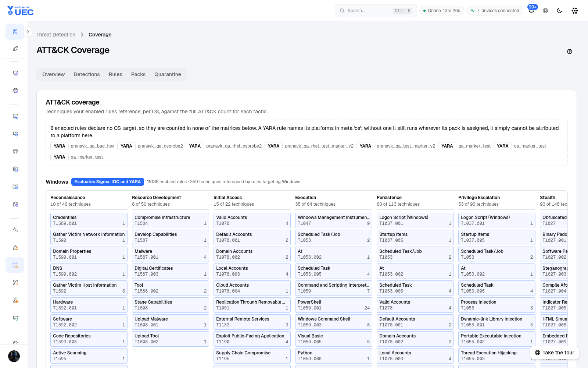
Task: Open the steps-download sidebar icon
Action: (x=15, y=49)
